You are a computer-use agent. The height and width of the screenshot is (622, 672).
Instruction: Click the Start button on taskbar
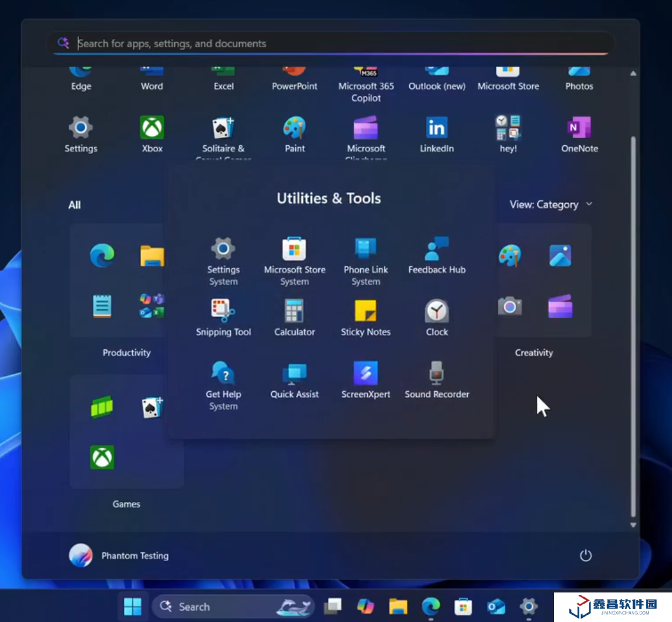[133, 606]
